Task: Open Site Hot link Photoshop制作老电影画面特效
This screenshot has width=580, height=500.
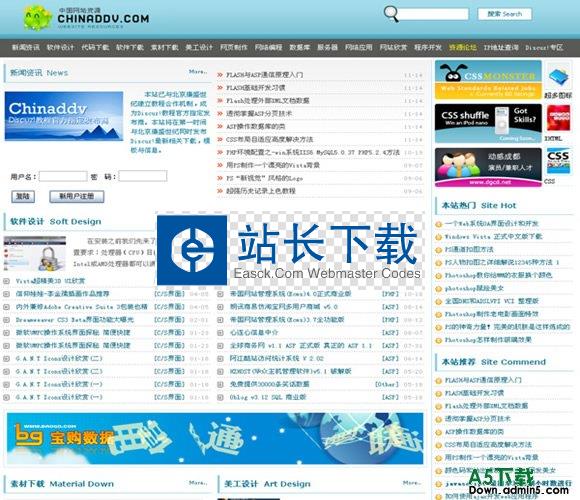Action: pos(492,314)
